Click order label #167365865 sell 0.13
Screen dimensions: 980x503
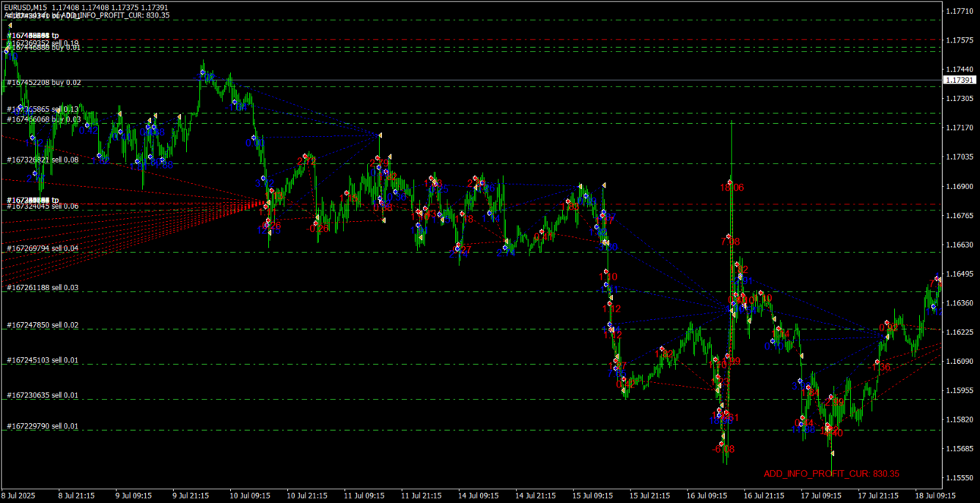point(44,109)
